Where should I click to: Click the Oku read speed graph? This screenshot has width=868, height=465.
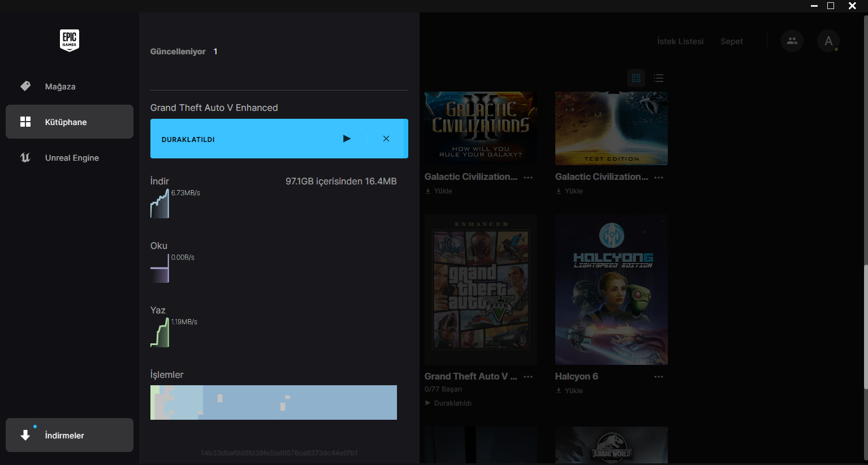(x=159, y=268)
